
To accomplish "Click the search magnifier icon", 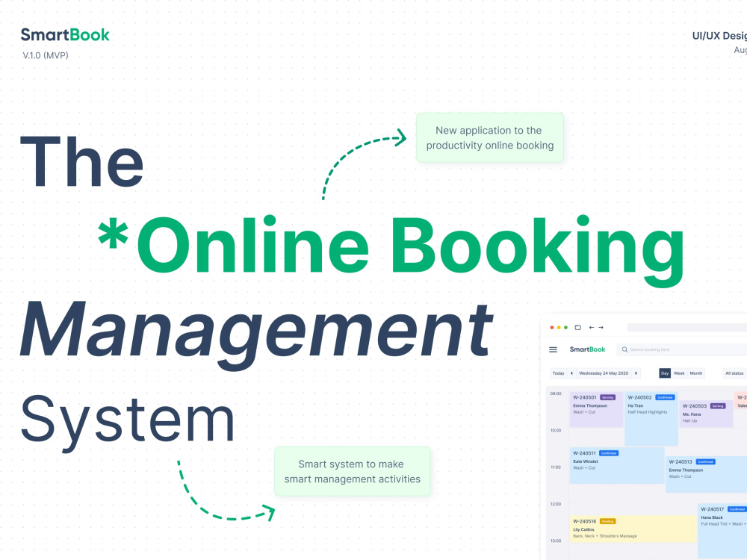I will pos(624,349).
